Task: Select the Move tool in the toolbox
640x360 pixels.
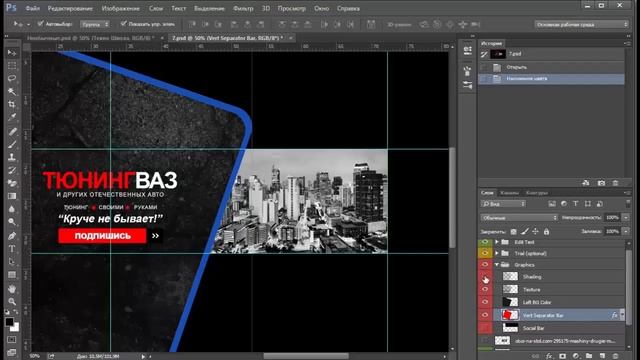Action: pyautogui.click(x=12, y=53)
